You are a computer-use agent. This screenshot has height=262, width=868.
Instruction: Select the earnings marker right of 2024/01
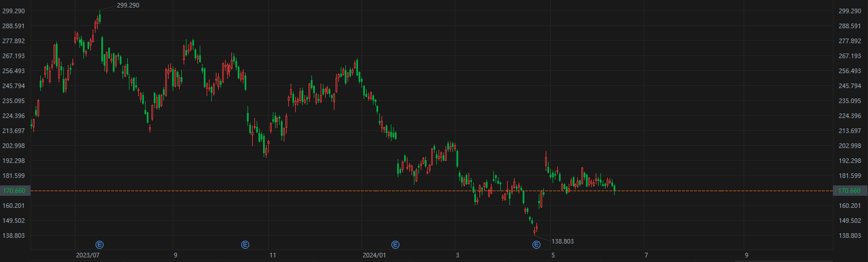(x=395, y=245)
